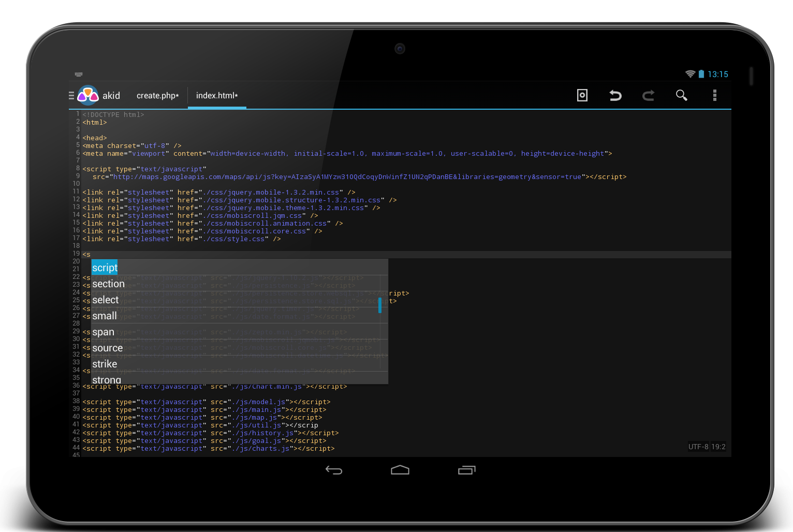
Task: Tap the Android back navigation button
Action: click(334, 470)
